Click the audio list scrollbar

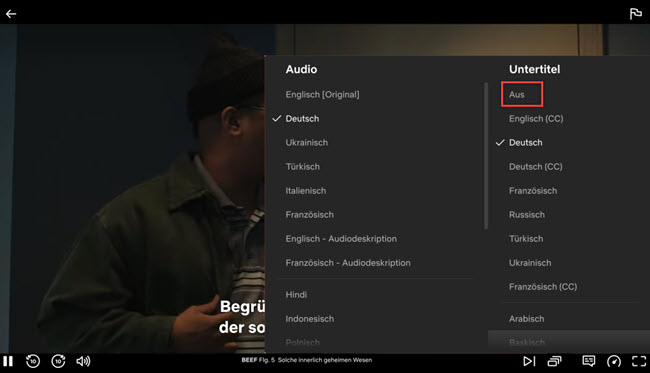click(485, 156)
